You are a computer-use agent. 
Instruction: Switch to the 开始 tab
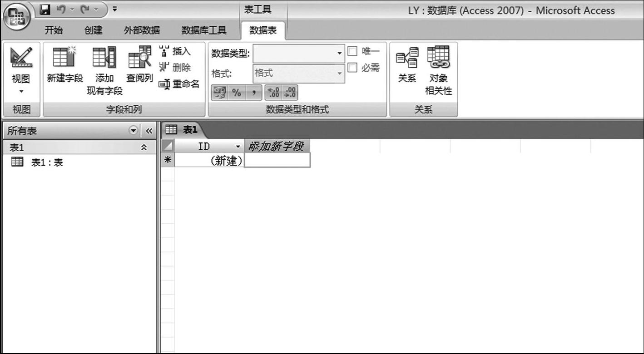[x=54, y=30]
